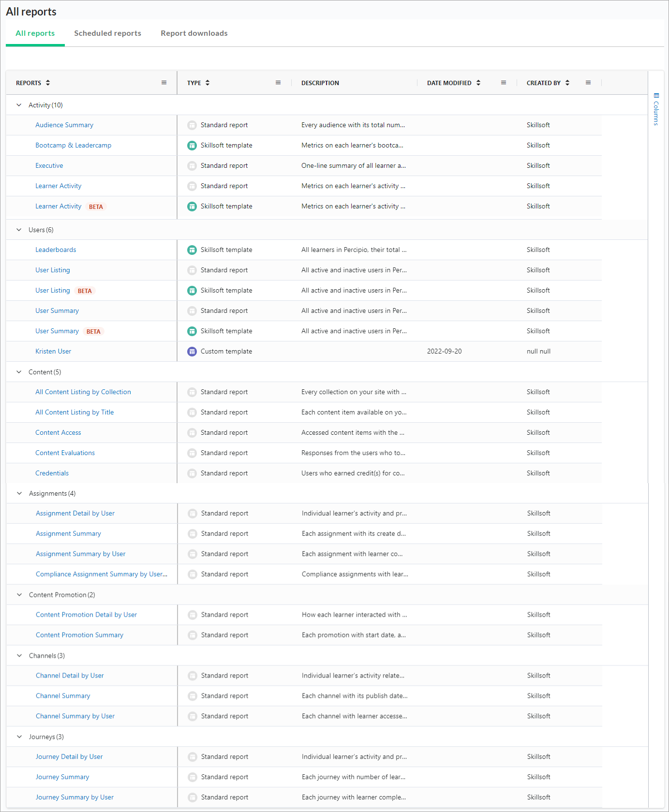Image resolution: width=669 pixels, height=812 pixels.
Task: Collapse the Assignments group
Action: 19,493
